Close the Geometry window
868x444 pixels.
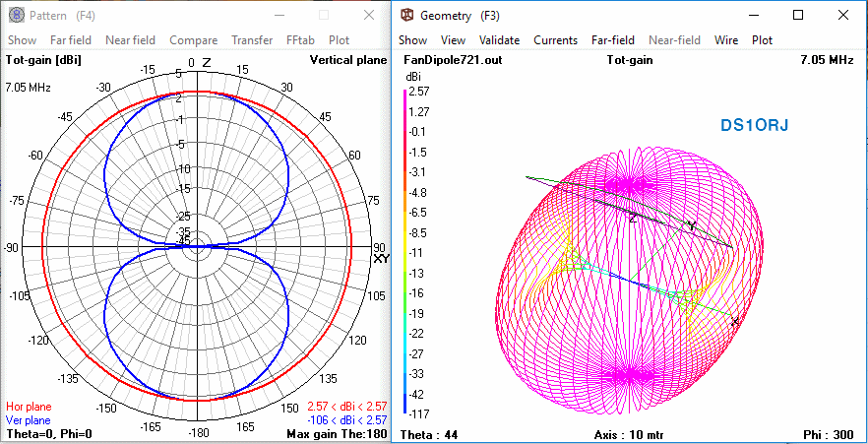coord(843,16)
